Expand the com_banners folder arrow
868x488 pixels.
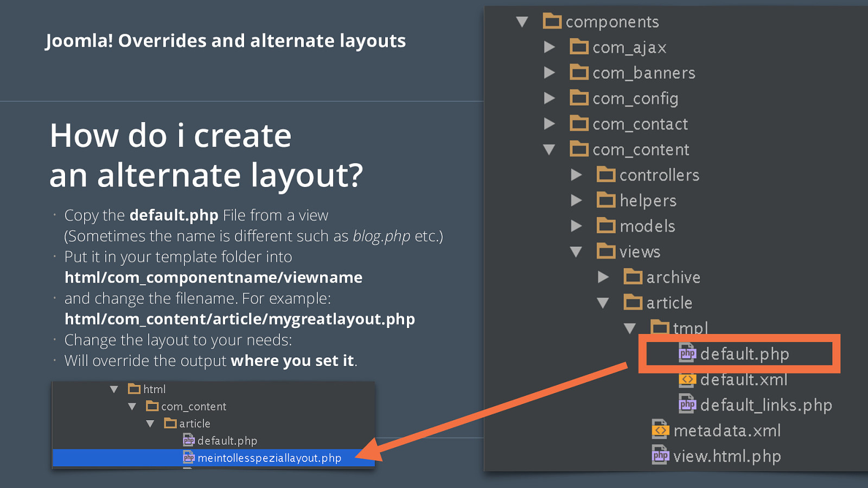(550, 73)
